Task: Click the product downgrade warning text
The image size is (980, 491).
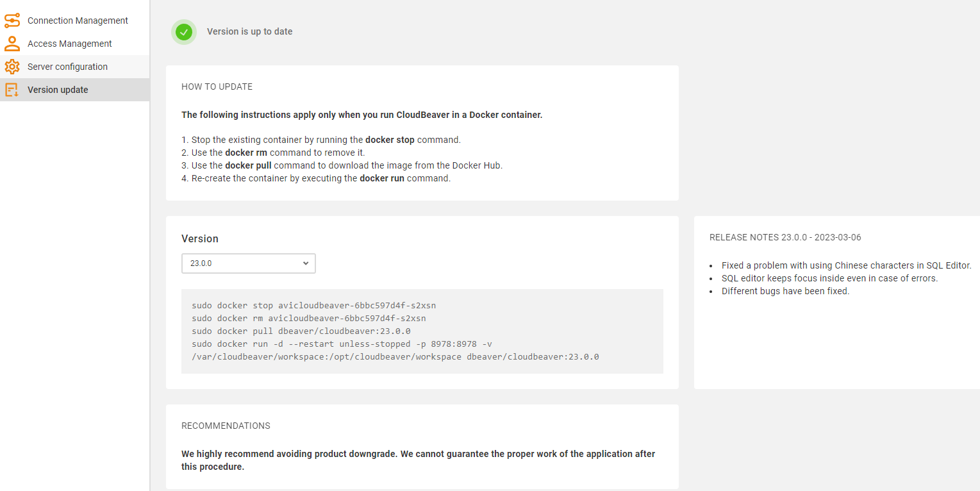Action: pyautogui.click(x=419, y=460)
